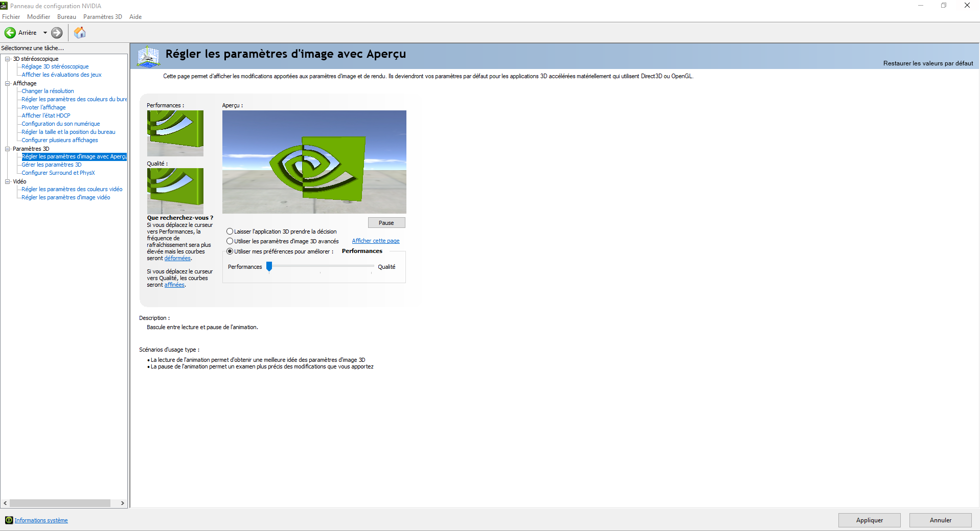
Task: Open 'Régler la taille et la position du bureau'
Action: (x=69, y=132)
